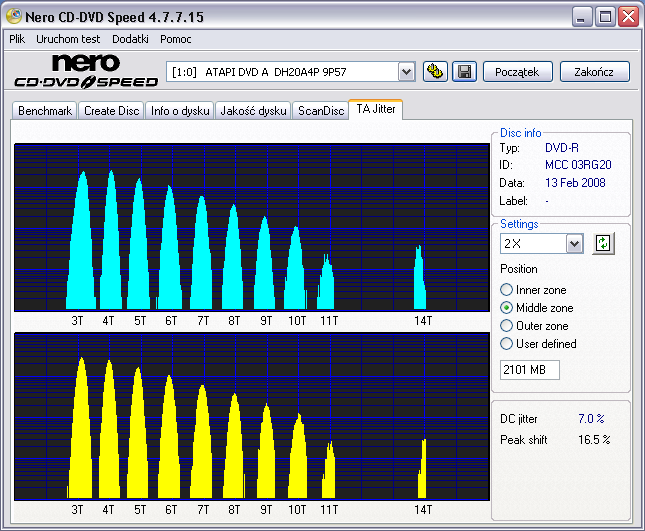The image size is (645, 531).
Task: Click the refresh speed settings icon
Action: click(x=603, y=243)
